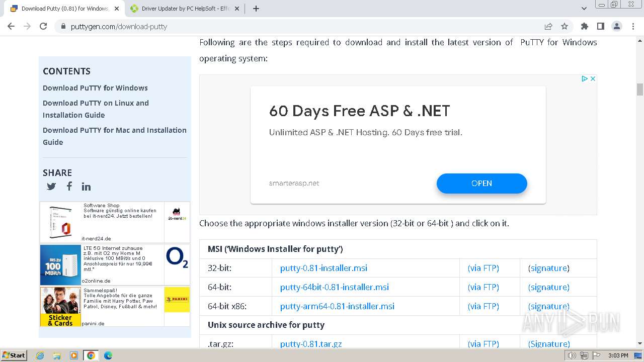This screenshot has height=362, width=644.
Task: Open media player taskbar icon
Action: (74, 355)
